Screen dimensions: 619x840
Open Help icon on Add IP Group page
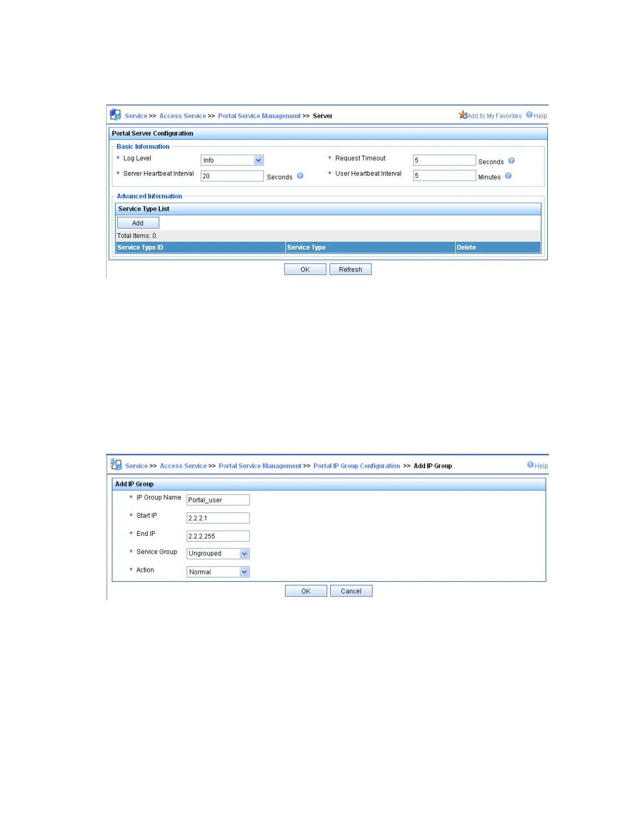coord(530,465)
